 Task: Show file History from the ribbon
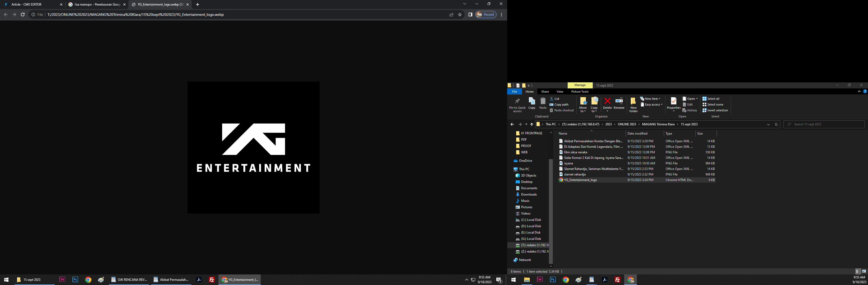click(690, 110)
